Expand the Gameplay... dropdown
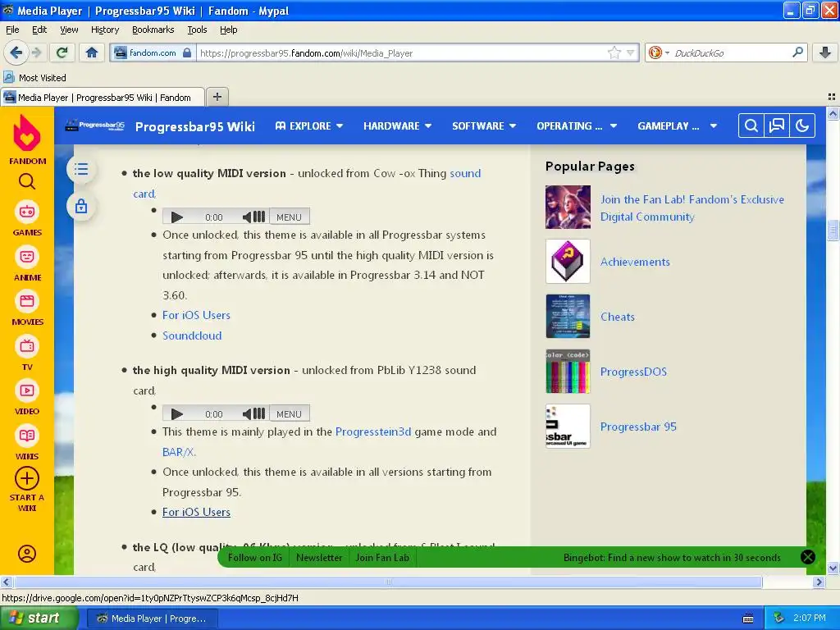 point(677,126)
